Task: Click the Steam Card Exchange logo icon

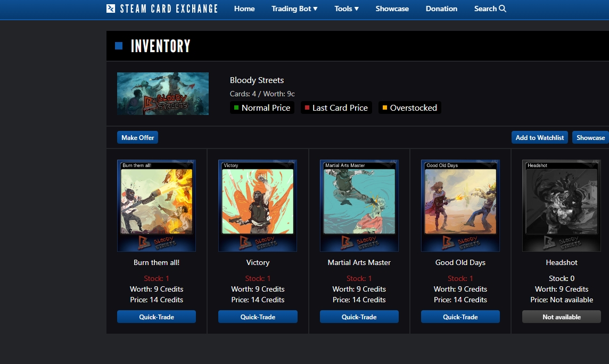Action: [x=111, y=9]
